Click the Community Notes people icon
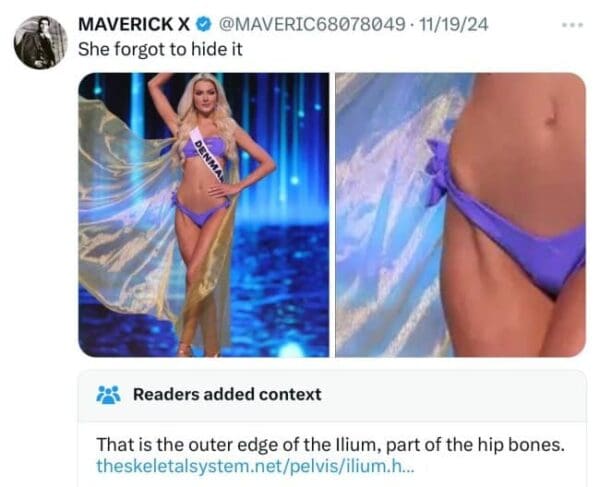 (x=109, y=395)
